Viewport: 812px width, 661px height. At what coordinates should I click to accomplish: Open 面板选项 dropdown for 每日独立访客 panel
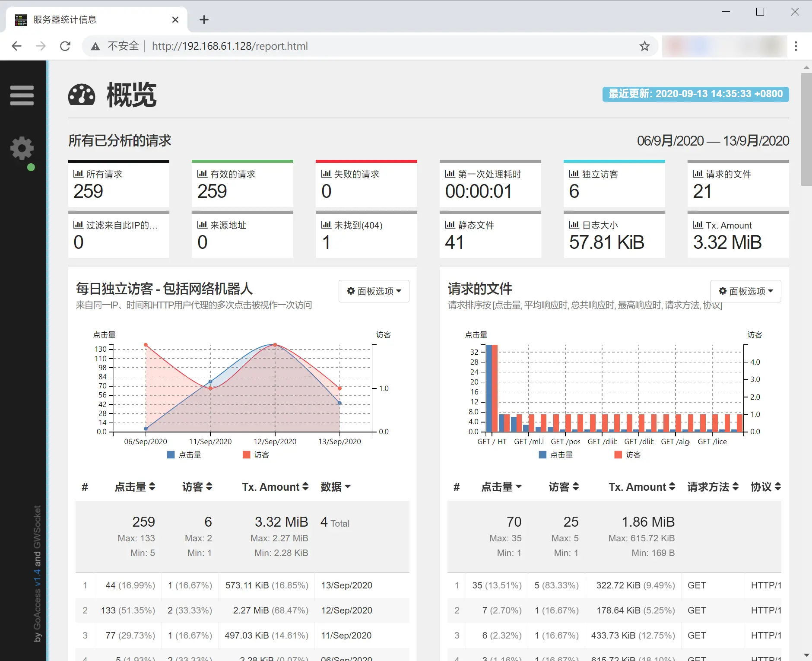click(373, 291)
